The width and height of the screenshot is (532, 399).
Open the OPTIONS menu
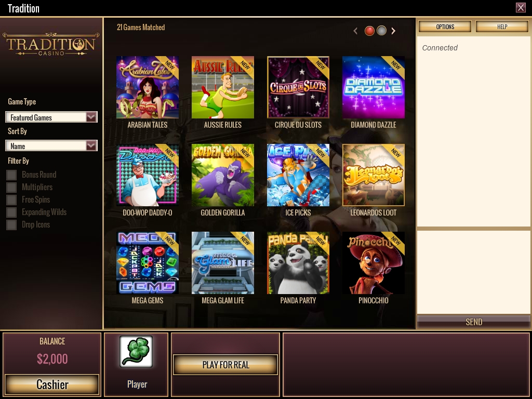coord(445,26)
